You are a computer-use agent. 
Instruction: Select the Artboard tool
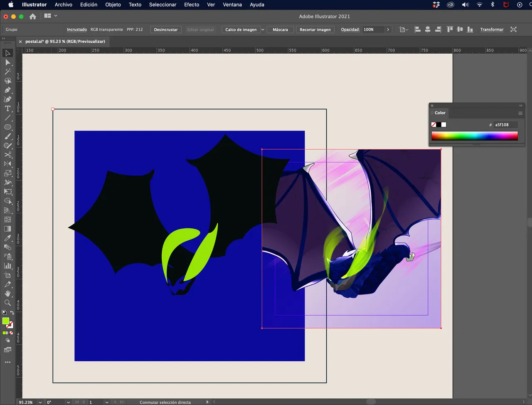click(7, 275)
